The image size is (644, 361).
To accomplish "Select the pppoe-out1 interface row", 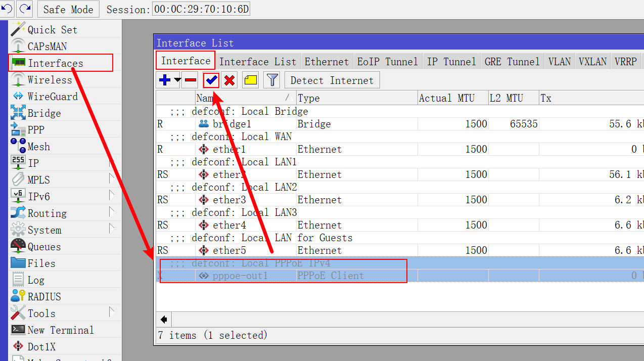I will 399,276.
